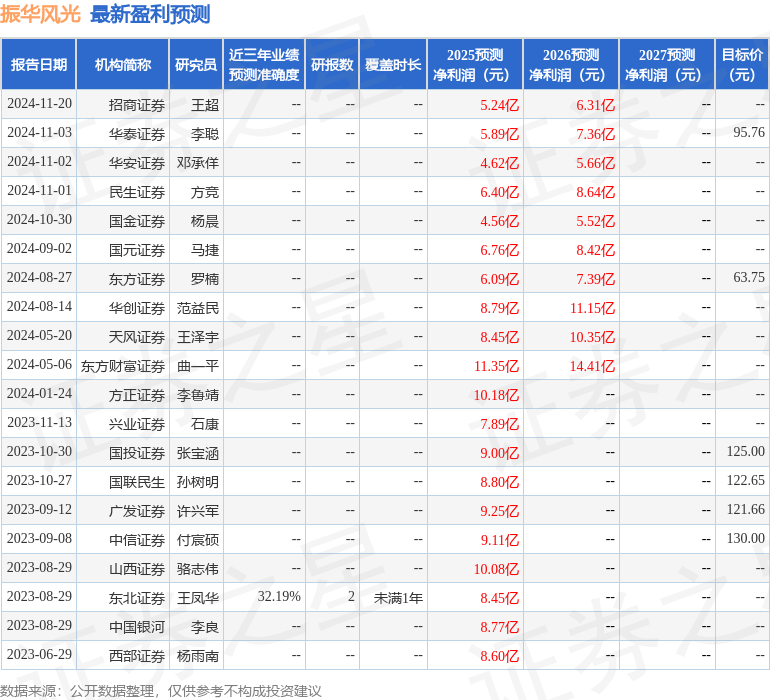Viewport: 770px width, 700px height.
Task: Select the date cell 2024-01-24
Action: tap(39, 393)
